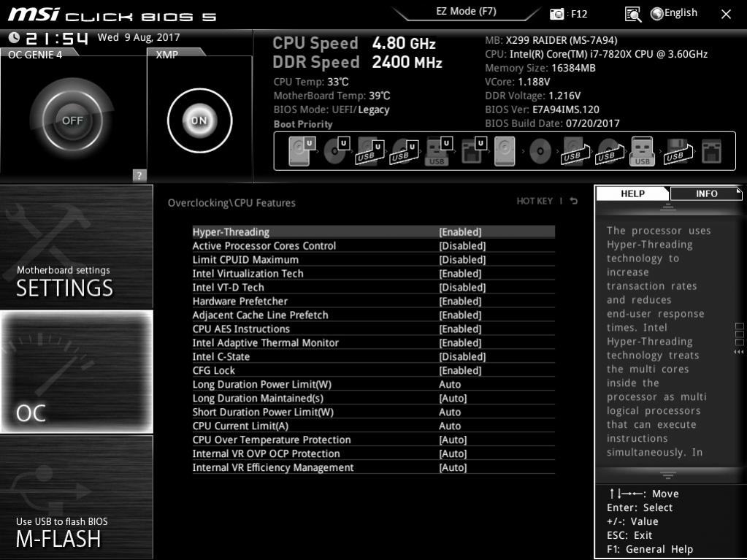Click the CPU Speed 4.80 GHz readout
747x560 pixels.
tap(354, 43)
